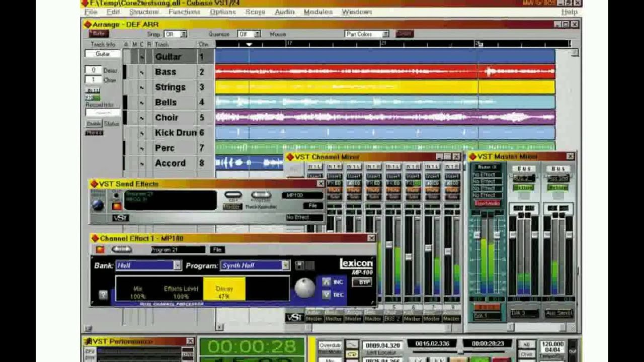Screen dimensions: 644x362
Task: Click the red diamond icon of Arrange window
Action: 88,24
